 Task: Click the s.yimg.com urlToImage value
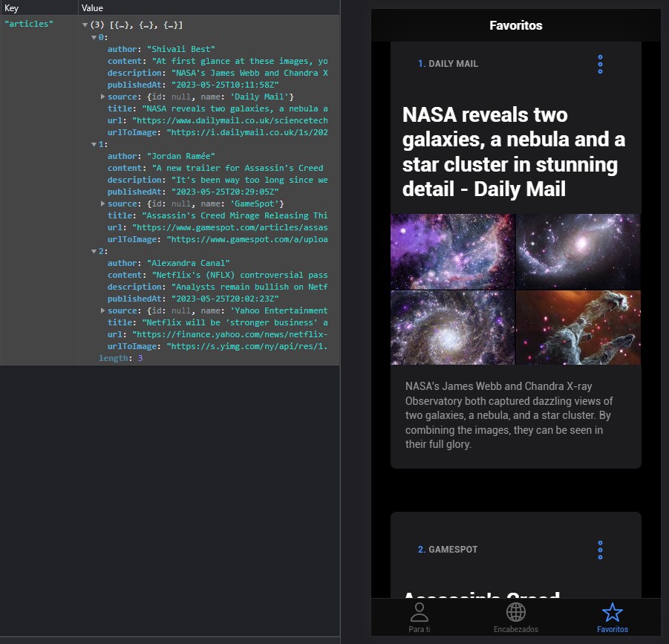click(247, 347)
